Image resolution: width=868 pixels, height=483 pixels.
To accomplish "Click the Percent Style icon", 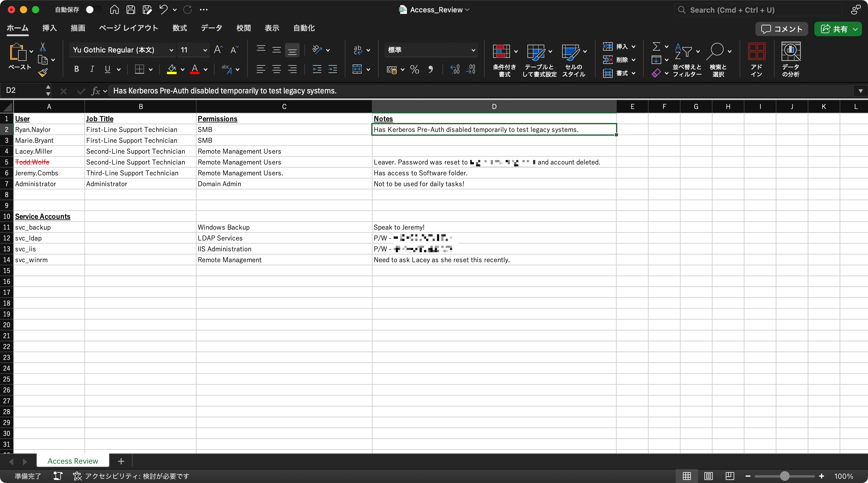I will click(414, 69).
